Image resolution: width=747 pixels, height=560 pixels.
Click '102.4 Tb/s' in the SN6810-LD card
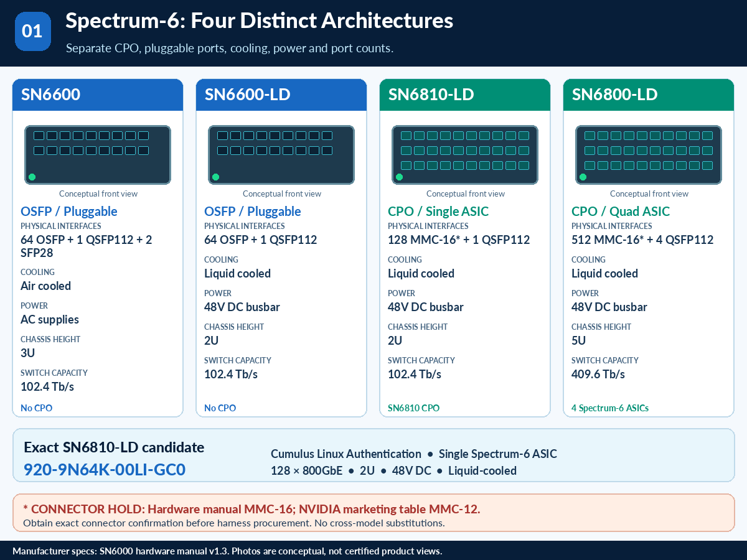pos(415,375)
